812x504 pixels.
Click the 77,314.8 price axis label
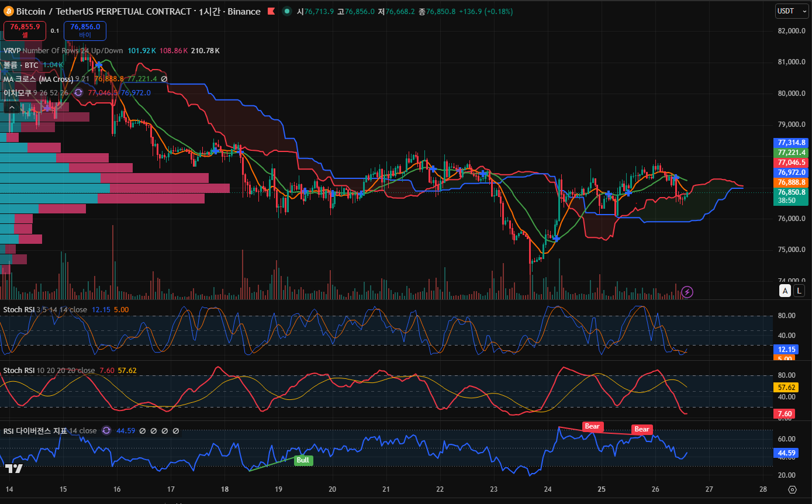tap(790, 142)
